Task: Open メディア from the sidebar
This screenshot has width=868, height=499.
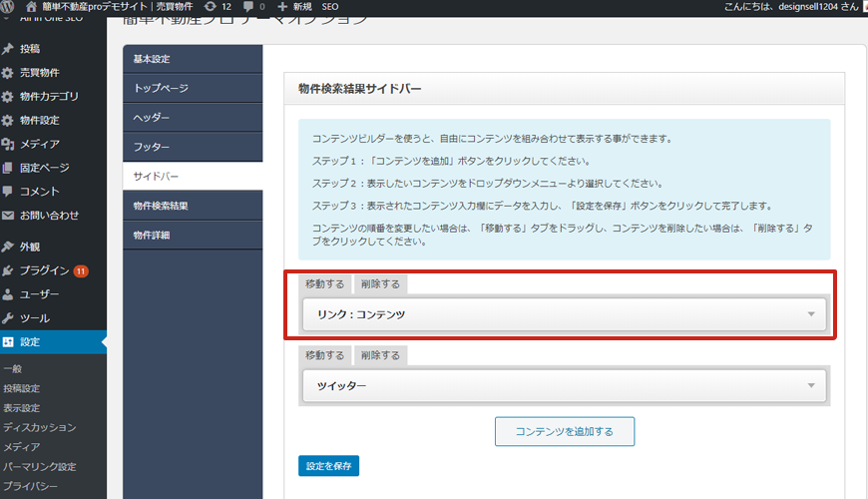Action: [40, 144]
